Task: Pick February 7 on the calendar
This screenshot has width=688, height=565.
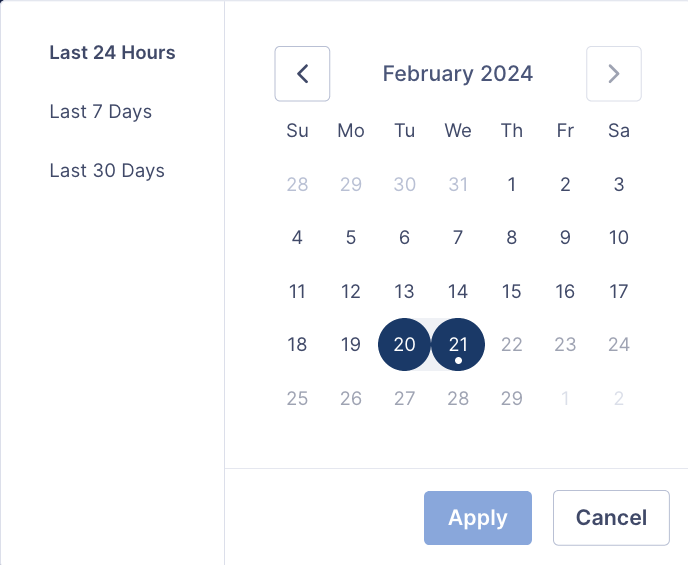Action: [458, 238]
